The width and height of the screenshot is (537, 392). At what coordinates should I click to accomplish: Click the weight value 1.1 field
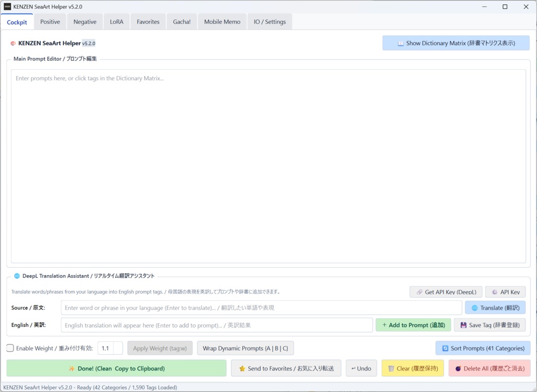point(105,348)
